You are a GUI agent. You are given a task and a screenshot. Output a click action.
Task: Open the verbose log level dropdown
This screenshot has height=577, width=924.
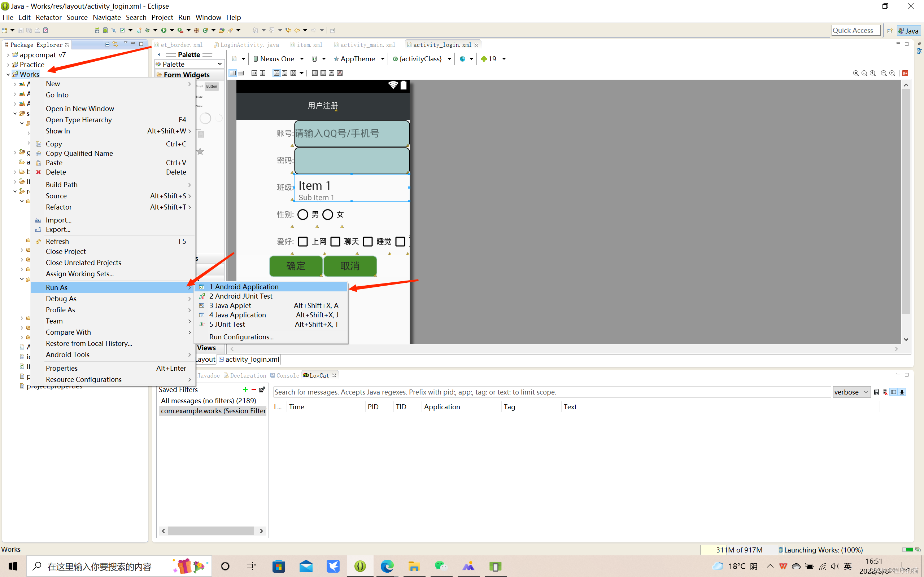tap(851, 392)
